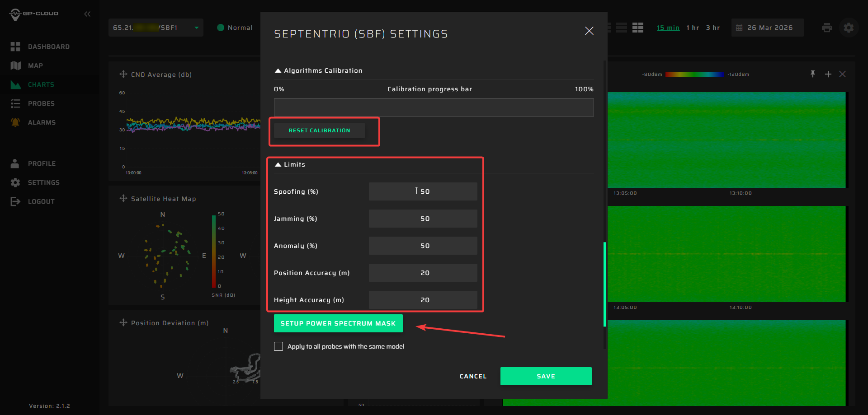The image size is (868, 415).
Task: Close the spectrum panel with its X icon
Action: click(x=842, y=74)
